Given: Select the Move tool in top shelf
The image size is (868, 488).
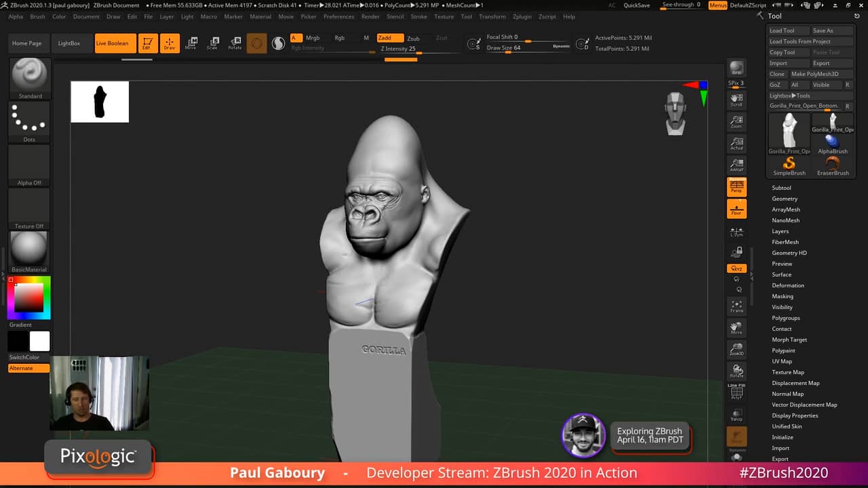Looking at the screenshot, I should [x=191, y=43].
